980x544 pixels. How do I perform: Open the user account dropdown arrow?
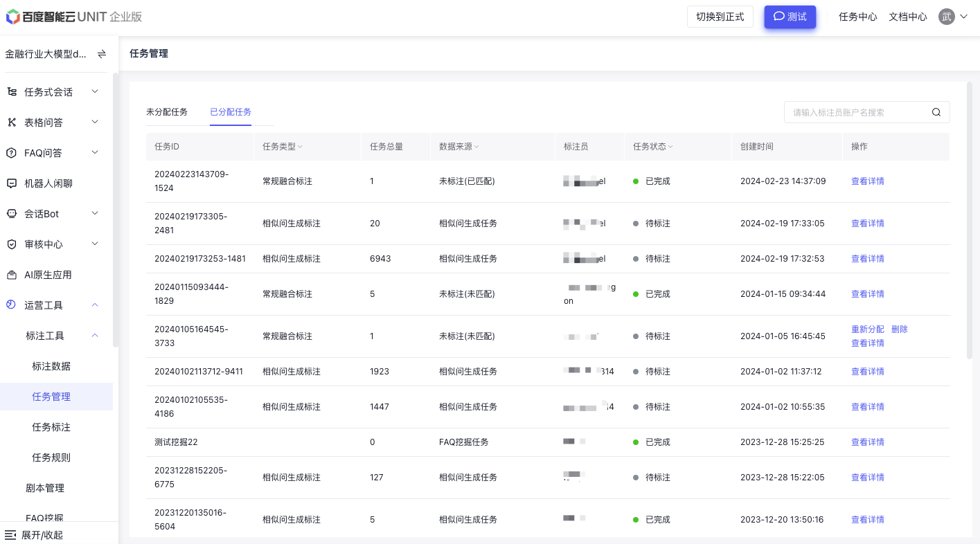click(x=963, y=17)
